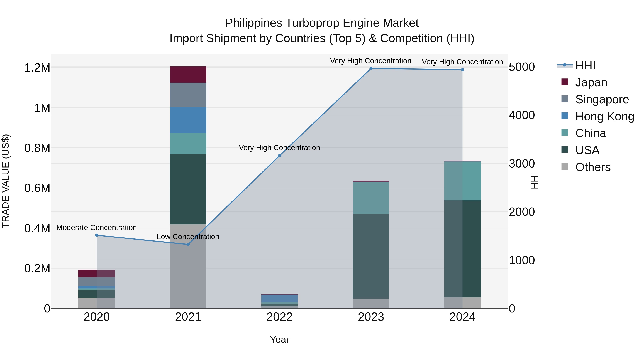Toggle the Singapore legend entry
The height and width of the screenshot is (362, 644).
pos(595,99)
